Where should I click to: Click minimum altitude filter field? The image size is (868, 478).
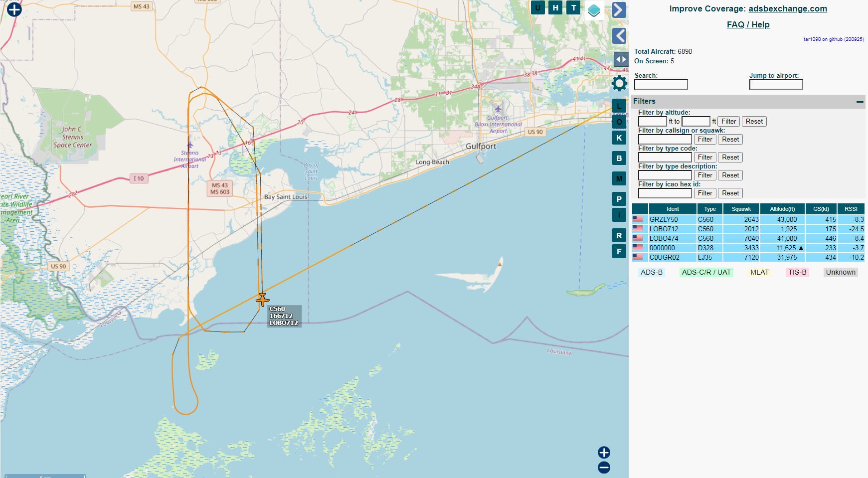[652, 121]
